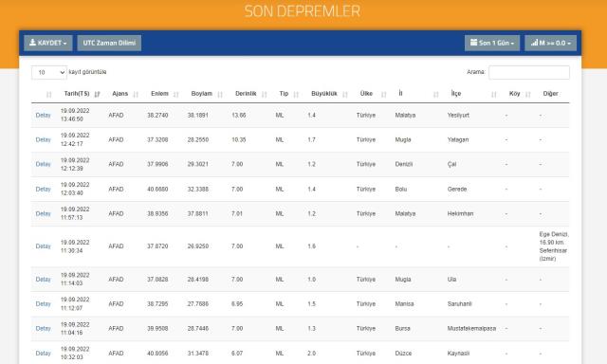Sort by the Derinlik column sort icon
The width and height of the screenshot is (607, 364).
pos(265,94)
